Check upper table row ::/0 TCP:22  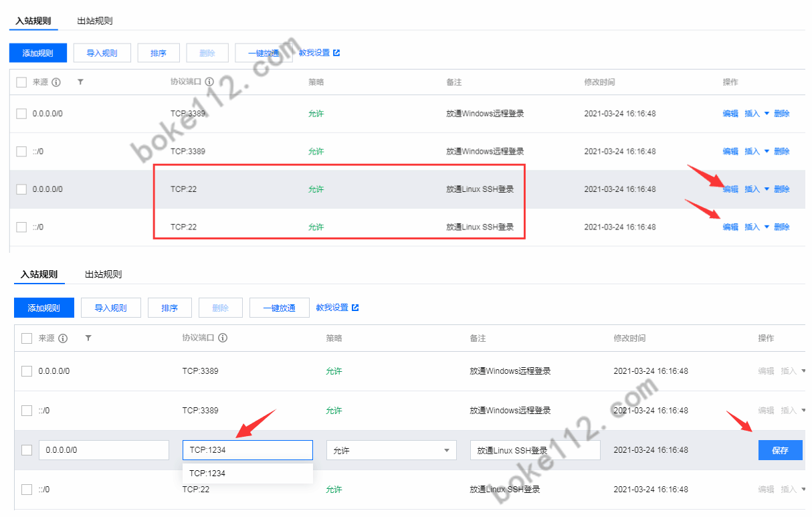coord(21,227)
